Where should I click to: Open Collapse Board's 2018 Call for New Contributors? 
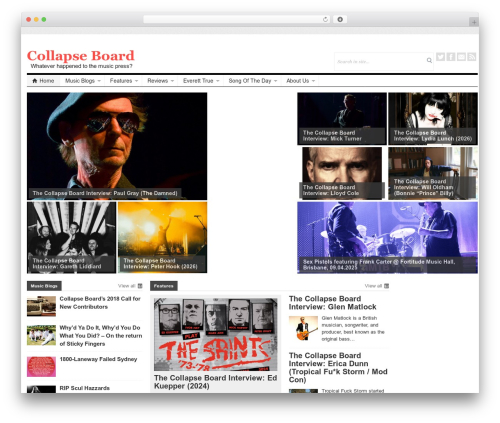tap(100, 303)
